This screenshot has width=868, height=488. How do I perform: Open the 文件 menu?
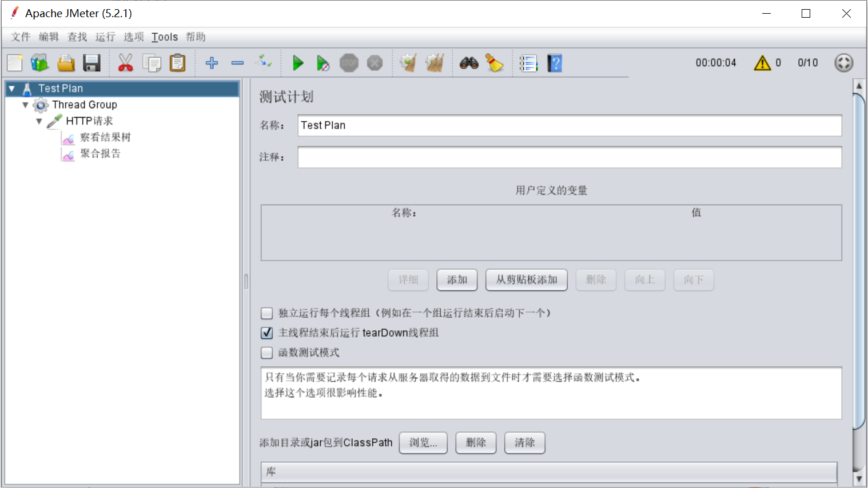21,37
